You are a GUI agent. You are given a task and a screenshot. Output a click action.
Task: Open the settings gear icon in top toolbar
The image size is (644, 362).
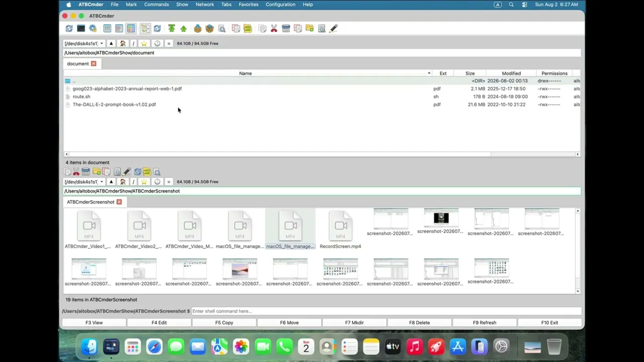pyautogui.click(x=93, y=29)
